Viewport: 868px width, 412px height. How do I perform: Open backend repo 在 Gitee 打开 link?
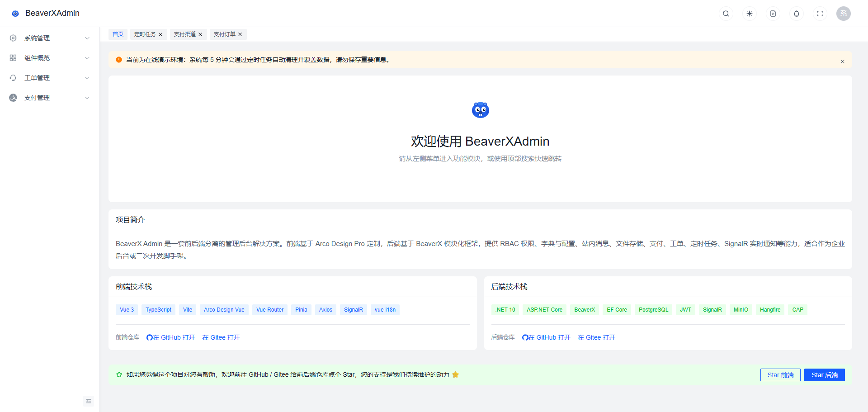point(596,337)
